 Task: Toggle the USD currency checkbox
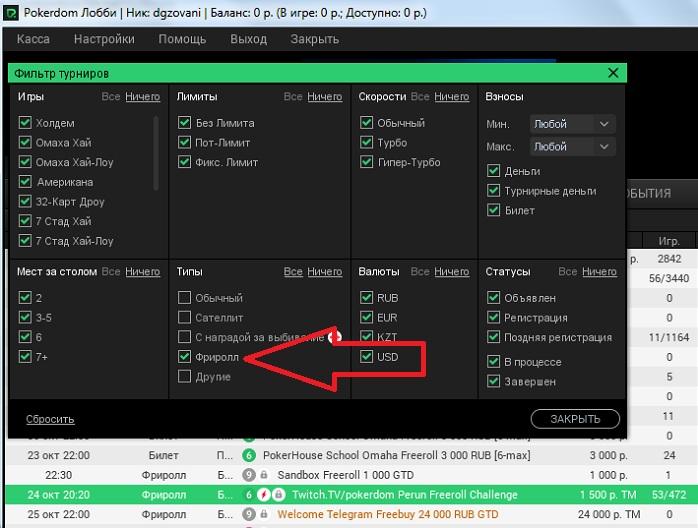[x=366, y=356]
